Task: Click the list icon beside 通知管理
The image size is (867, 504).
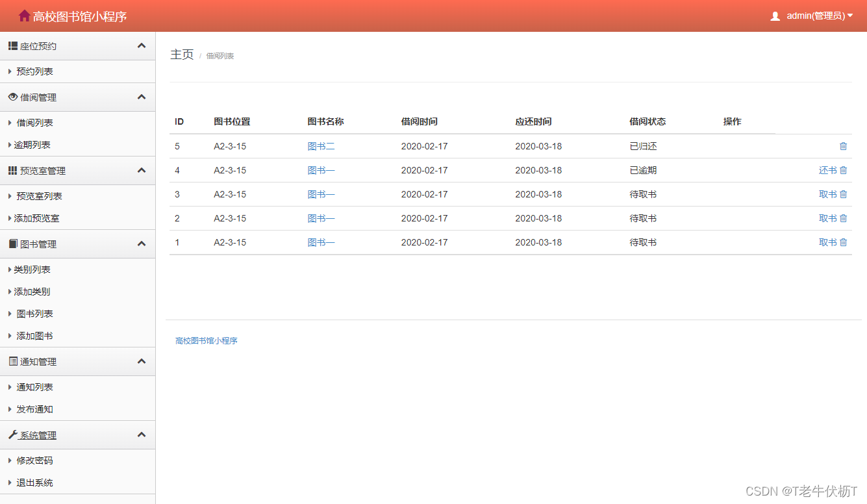Action: click(x=12, y=361)
